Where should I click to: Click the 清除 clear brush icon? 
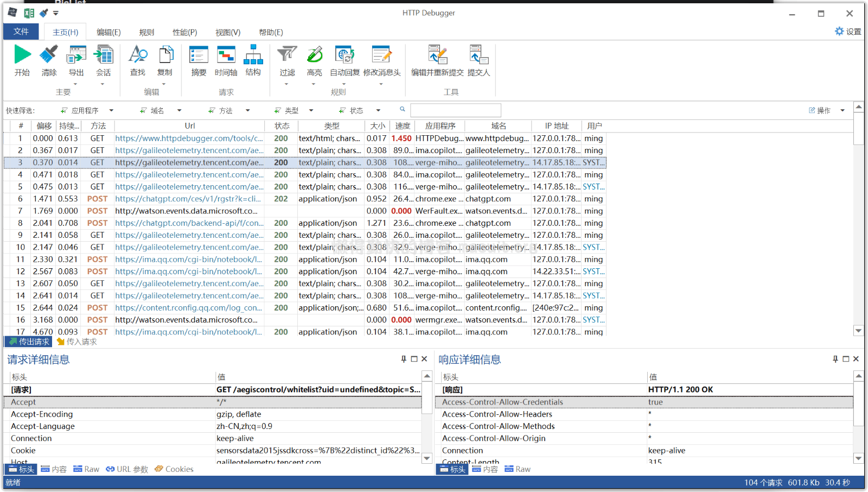point(49,55)
